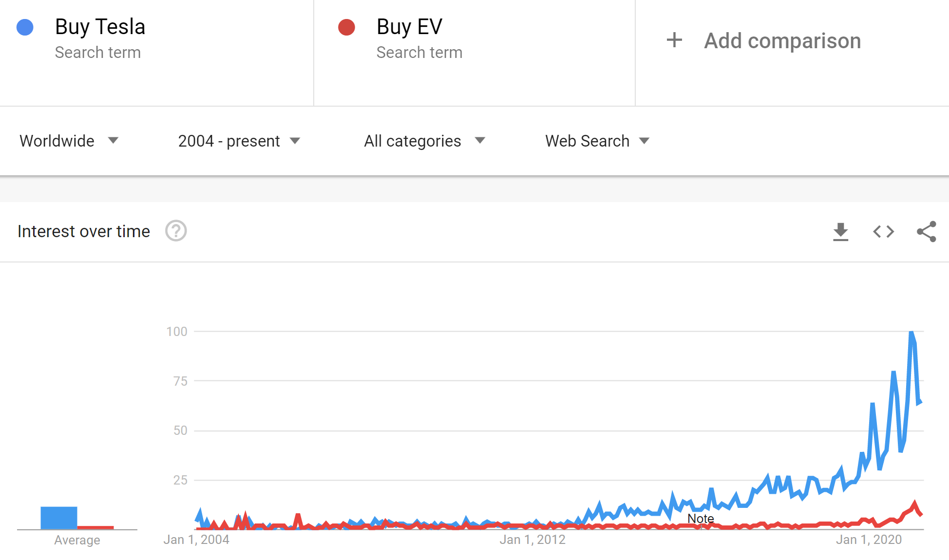Download the interest over time data
949x560 pixels.
(840, 232)
